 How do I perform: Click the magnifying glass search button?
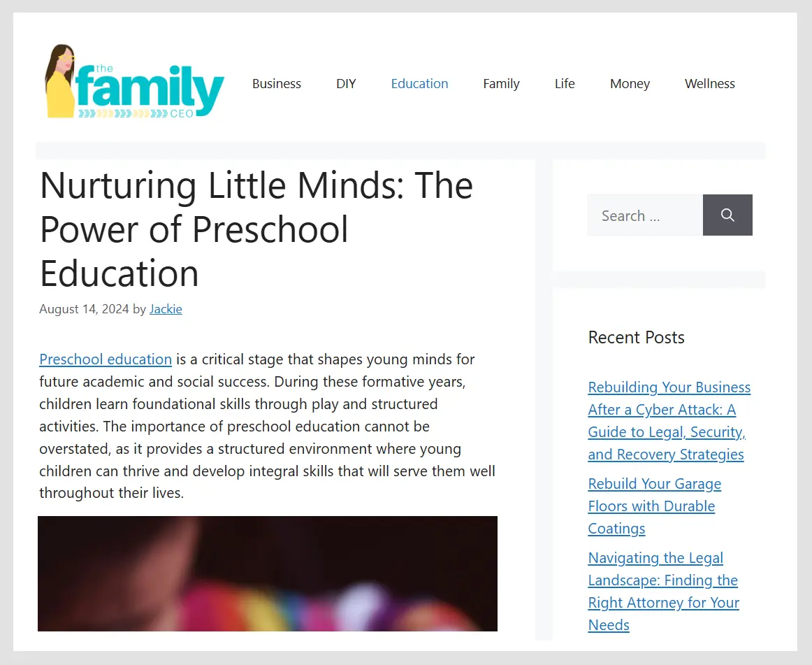click(727, 215)
